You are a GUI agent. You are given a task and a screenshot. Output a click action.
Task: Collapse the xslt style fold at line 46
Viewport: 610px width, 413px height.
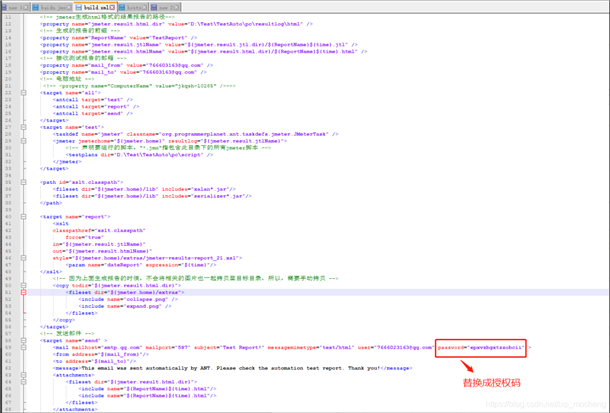pos(24,258)
